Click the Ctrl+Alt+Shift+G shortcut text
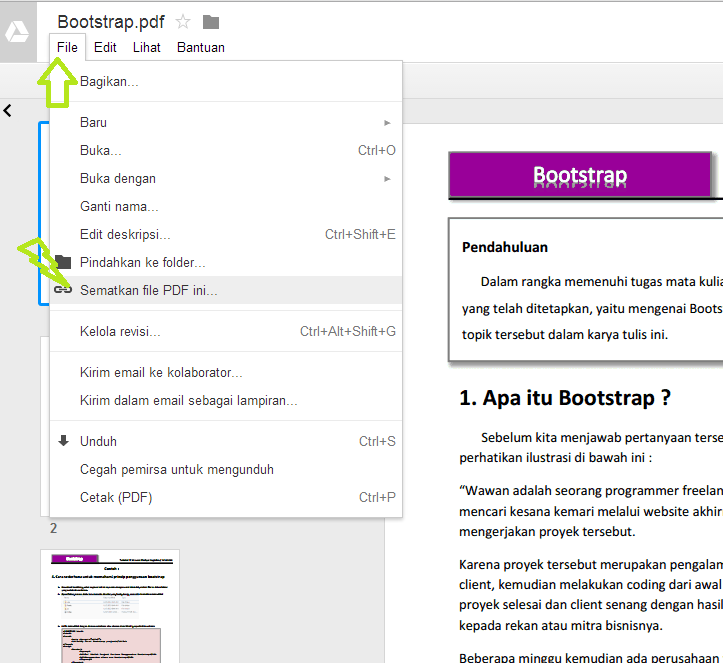 pos(348,332)
